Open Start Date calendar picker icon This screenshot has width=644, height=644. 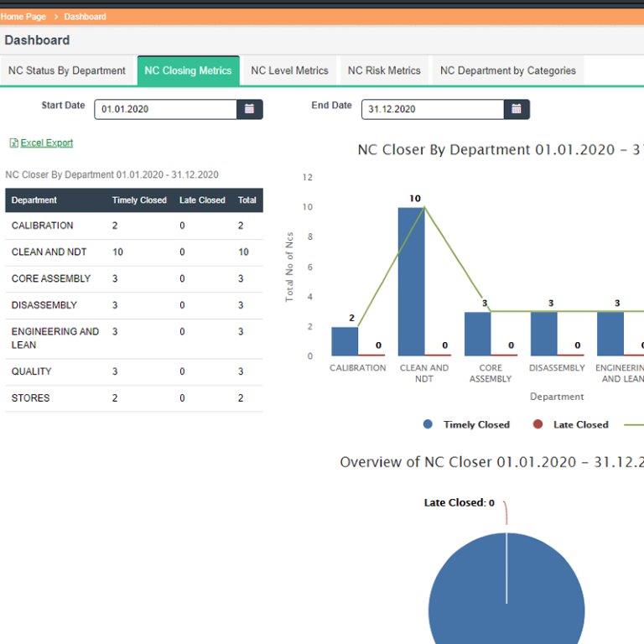coord(249,109)
